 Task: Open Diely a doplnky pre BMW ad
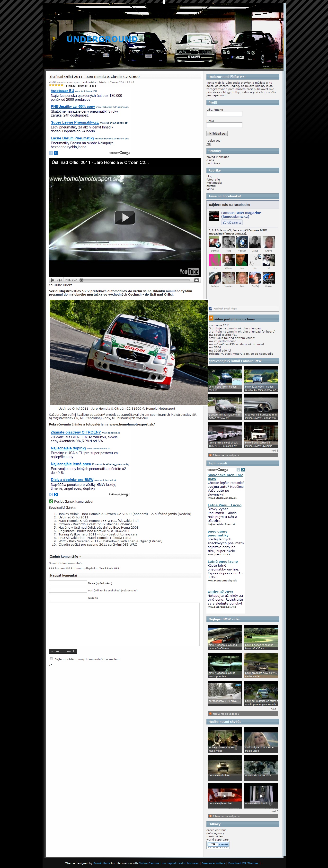(72, 480)
